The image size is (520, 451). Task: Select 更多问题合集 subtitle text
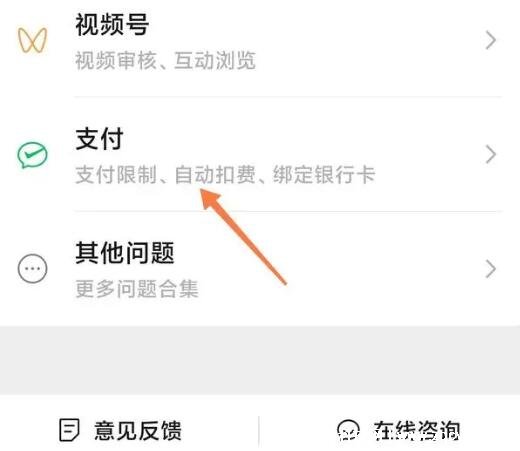(x=137, y=289)
